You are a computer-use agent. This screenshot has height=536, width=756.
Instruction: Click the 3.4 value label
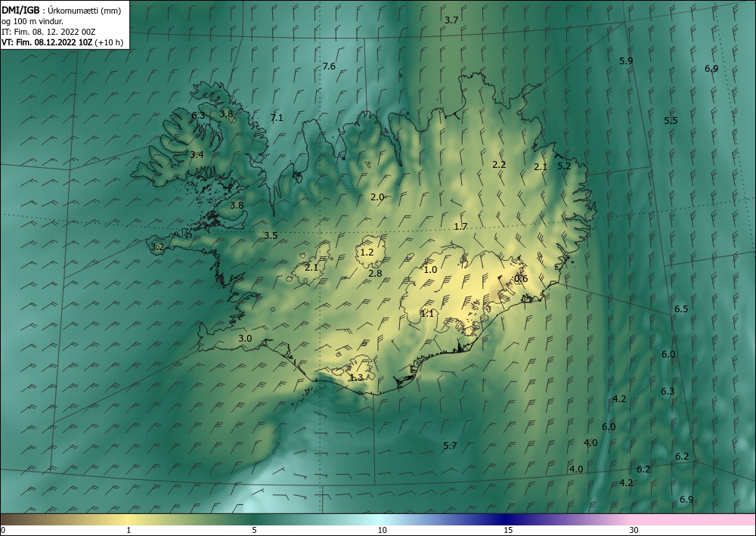[x=197, y=155]
